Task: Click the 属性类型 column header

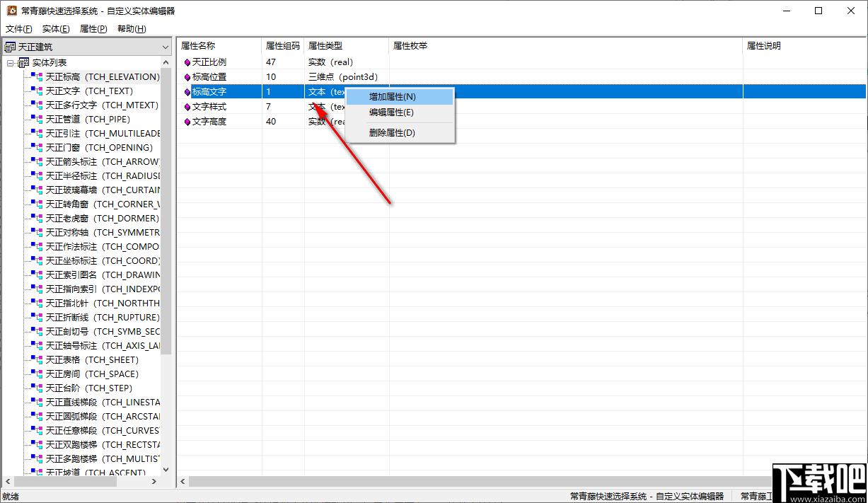Action: click(x=347, y=46)
